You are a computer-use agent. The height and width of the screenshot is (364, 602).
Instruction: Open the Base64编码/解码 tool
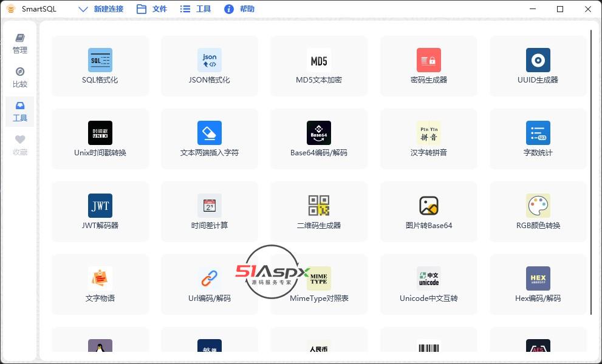[x=319, y=139]
